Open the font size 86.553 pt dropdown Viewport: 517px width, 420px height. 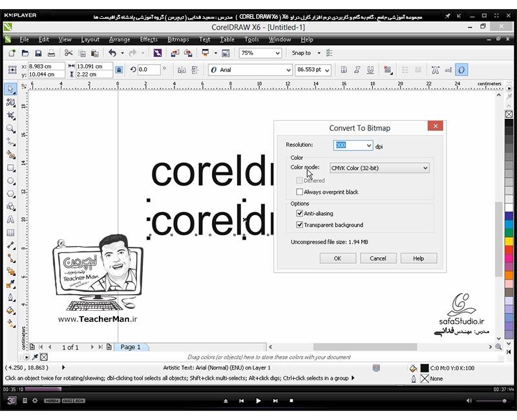coord(327,70)
